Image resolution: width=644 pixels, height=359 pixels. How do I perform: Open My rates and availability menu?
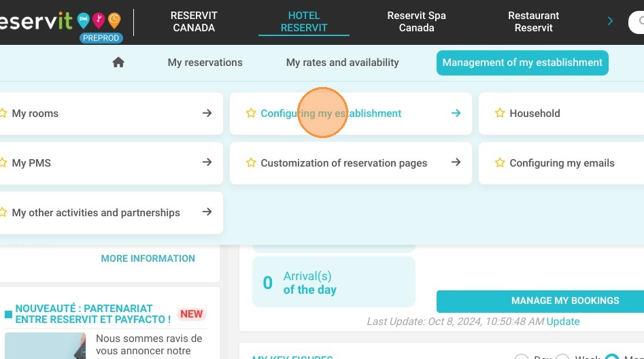point(343,63)
